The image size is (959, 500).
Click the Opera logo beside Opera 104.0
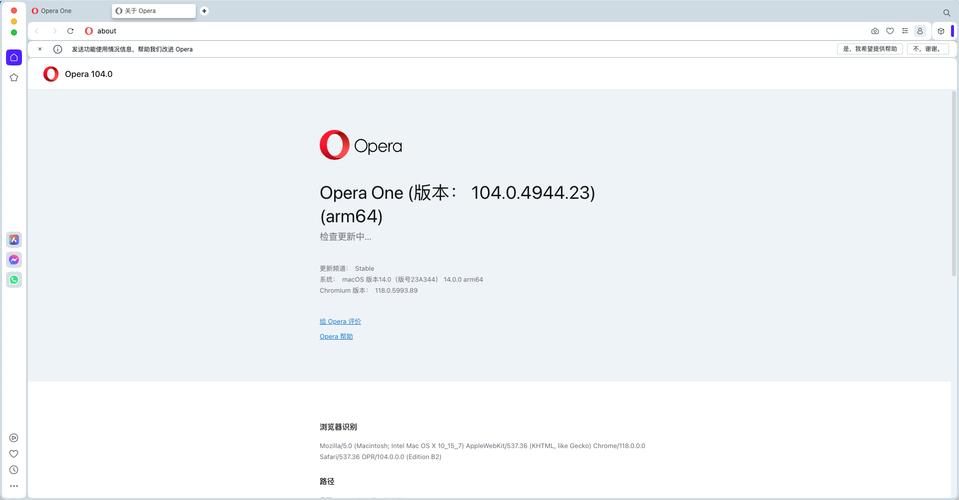[x=51, y=74]
